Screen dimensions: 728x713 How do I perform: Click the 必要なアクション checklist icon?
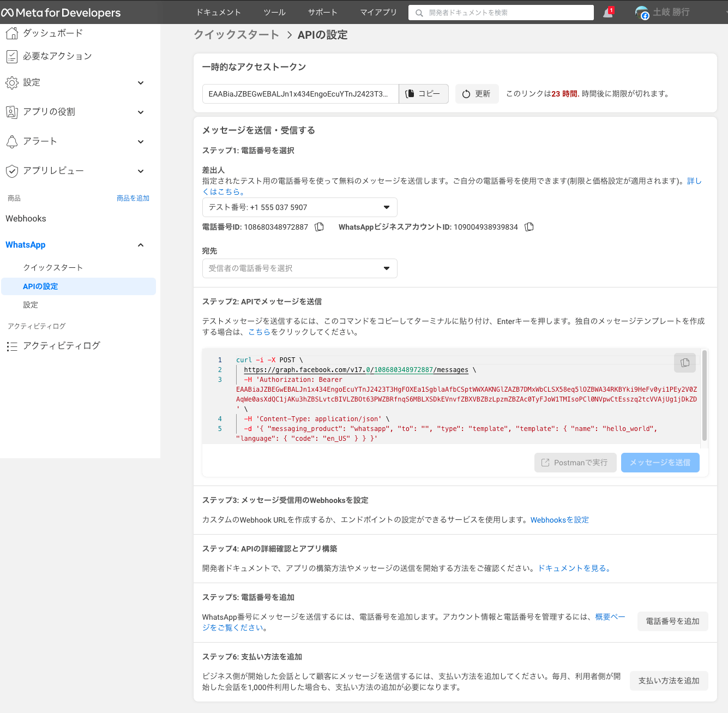pos(11,56)
